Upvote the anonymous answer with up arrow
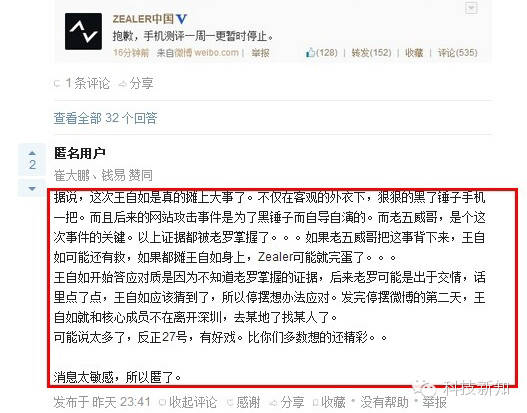Viewport: 527px width, 413px height. (x=32, y=153)
